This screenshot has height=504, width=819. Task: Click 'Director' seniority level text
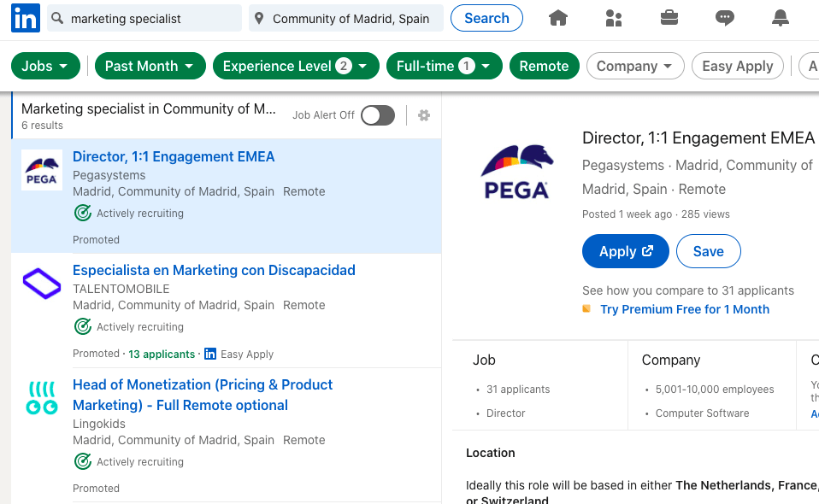click(x=505, y=413)
